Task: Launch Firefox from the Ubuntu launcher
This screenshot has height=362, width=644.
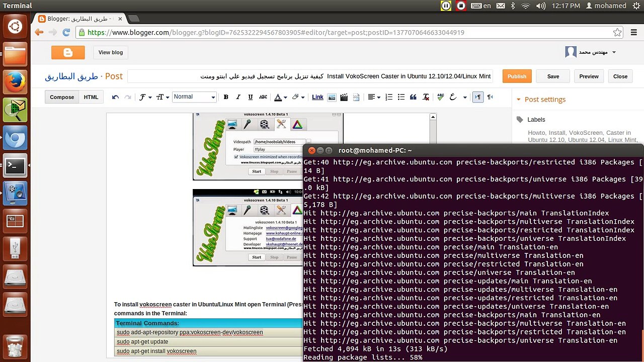Action: click(15, 82)
